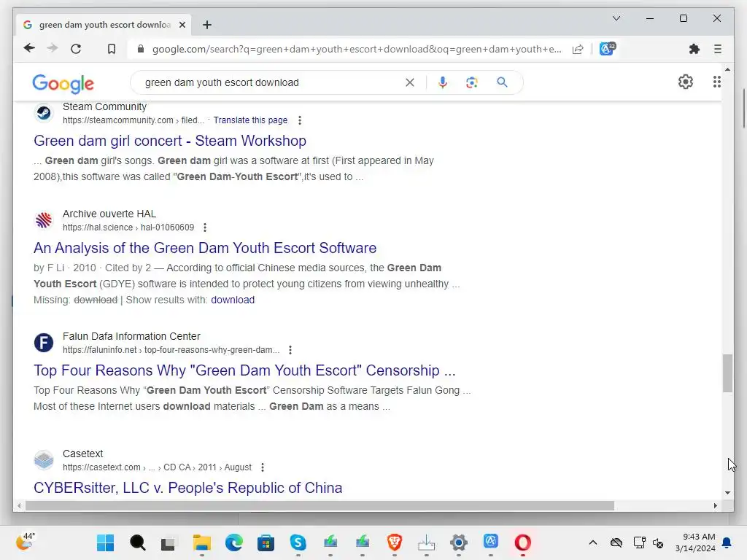The height and width of the screenshot is (560, 747).
Task: Click the Steam Community favicon
Action: [x=44, y=113]
